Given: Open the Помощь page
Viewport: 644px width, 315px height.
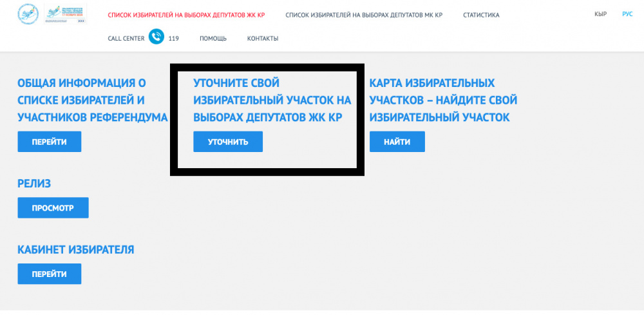Looking at the screenshot, I should 213,39.
